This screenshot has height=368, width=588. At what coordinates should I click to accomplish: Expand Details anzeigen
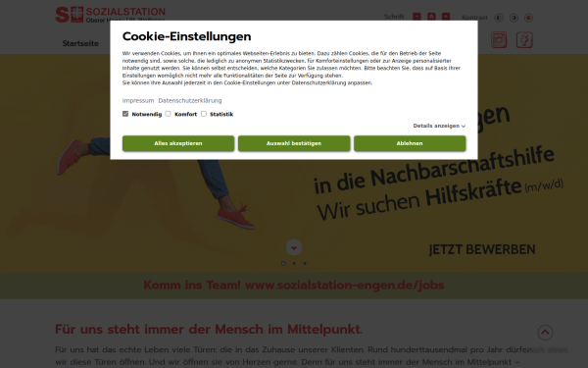point(439,126)
